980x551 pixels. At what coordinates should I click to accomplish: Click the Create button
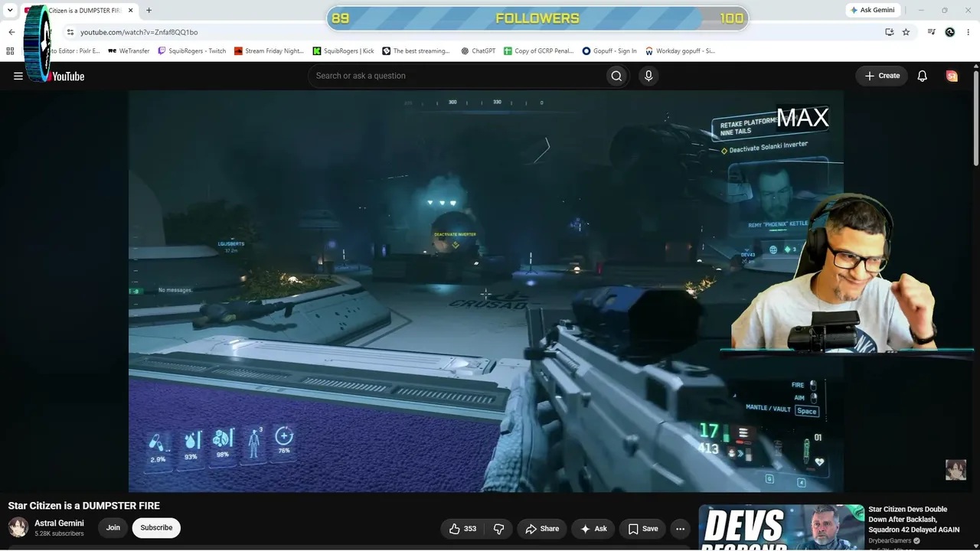(882, 76)
